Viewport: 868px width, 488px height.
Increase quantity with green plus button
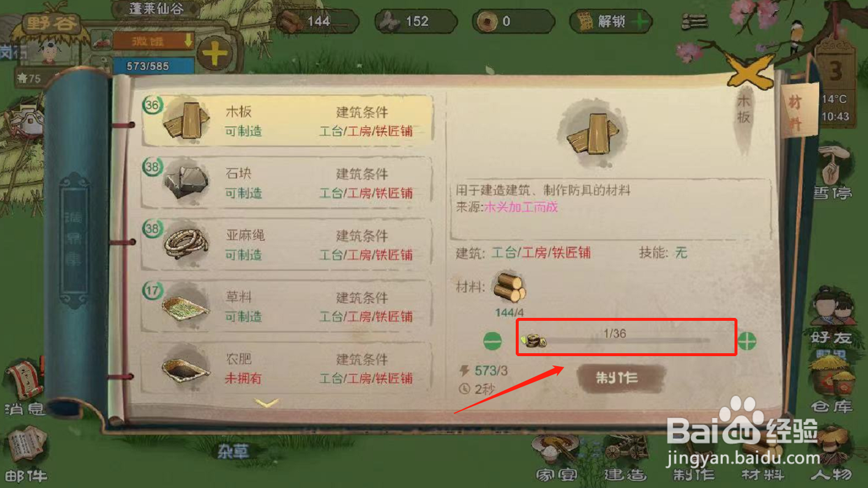747,341
